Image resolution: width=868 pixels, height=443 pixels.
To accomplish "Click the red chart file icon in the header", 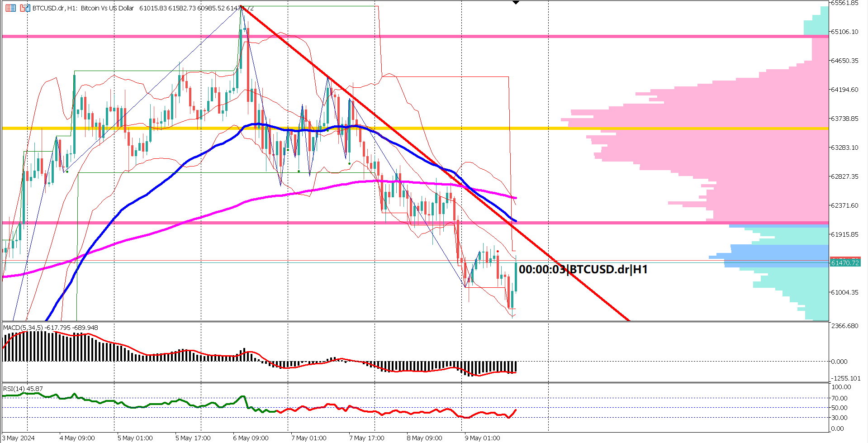I will click(23, 8).
